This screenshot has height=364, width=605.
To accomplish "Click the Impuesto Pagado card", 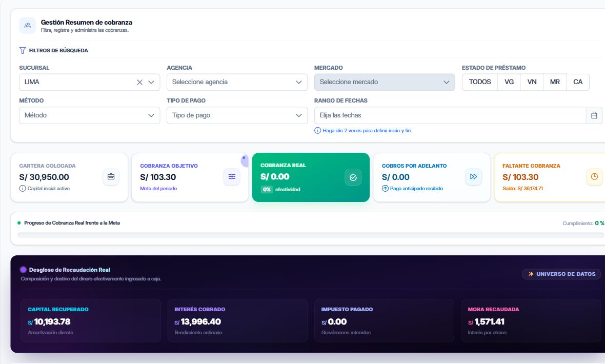I will point(385,321).
